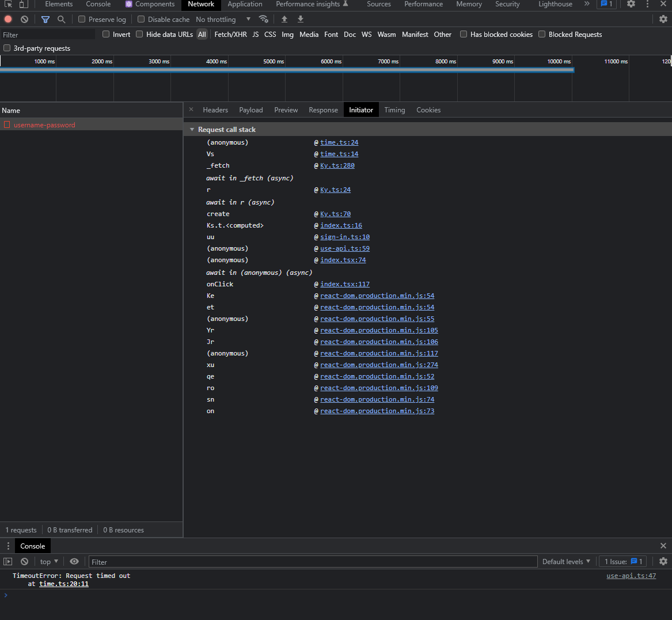
Task: Stop recording the network log
Action: pyautogui.click(x=7, y=19)
